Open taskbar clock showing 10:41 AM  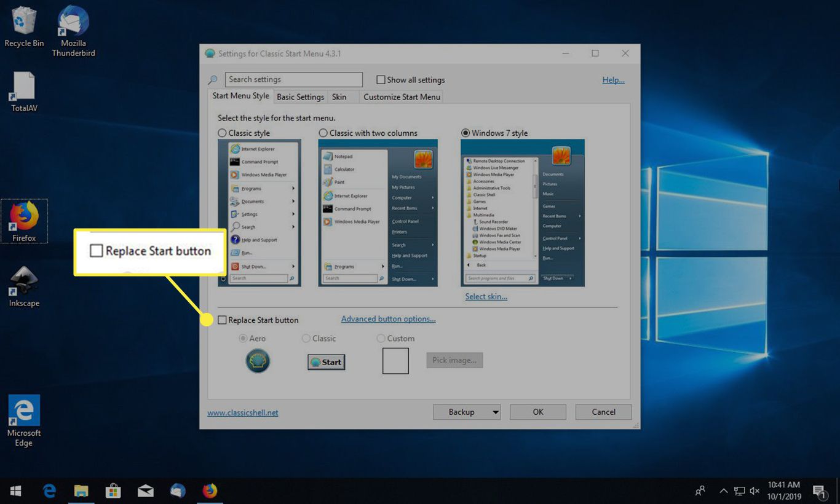coord(784,490)
